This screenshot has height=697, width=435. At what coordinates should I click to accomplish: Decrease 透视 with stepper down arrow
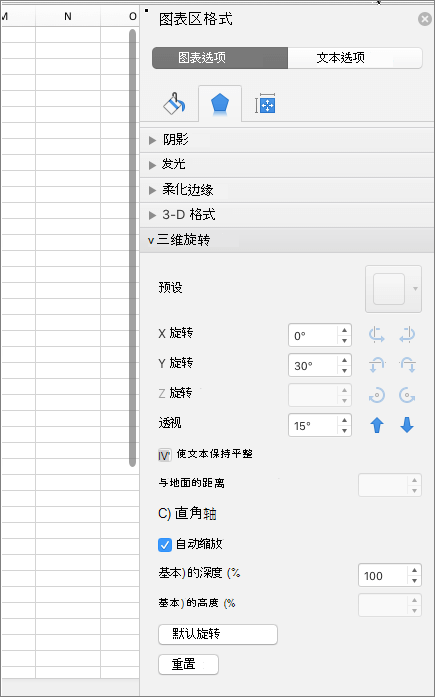[344, 431]
